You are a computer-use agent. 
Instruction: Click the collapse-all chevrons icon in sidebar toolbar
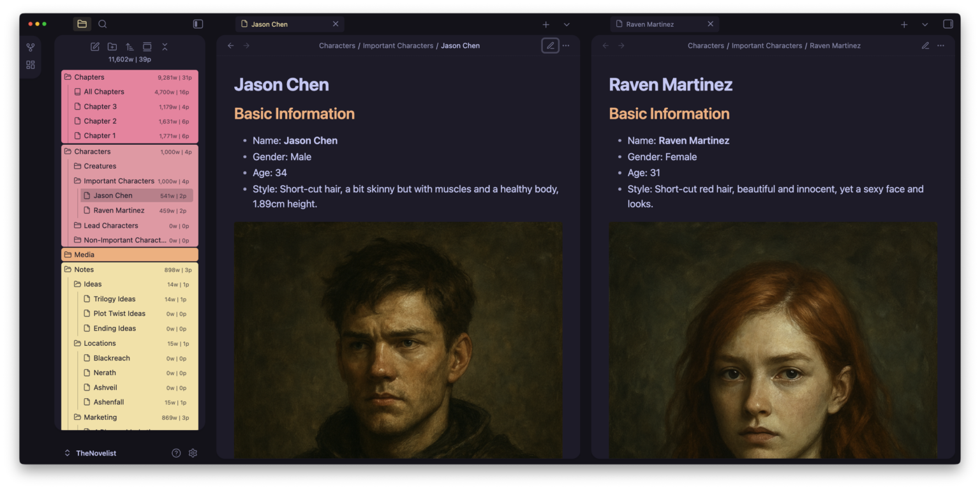pos(165,47)
